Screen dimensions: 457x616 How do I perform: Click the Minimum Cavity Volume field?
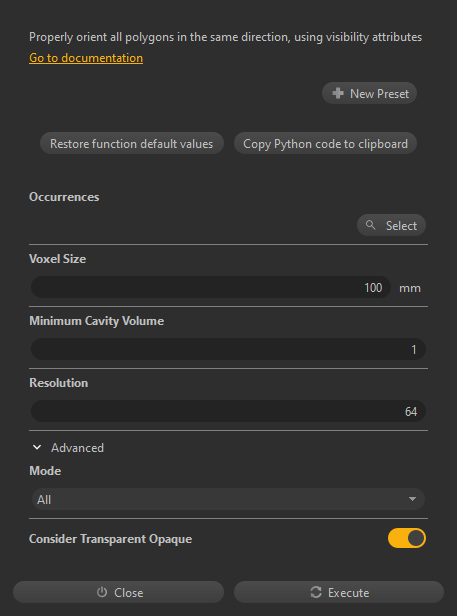(228, 349)
